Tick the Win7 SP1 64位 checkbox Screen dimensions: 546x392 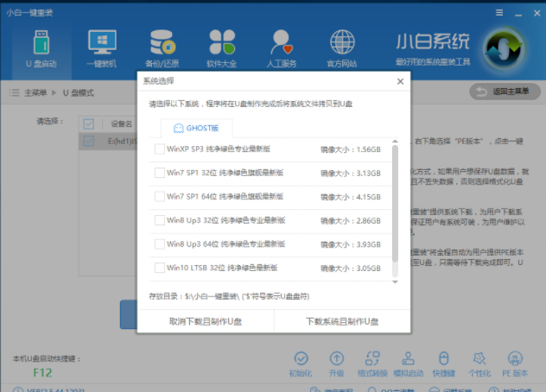pyautogui.click(x=159, y=197)
